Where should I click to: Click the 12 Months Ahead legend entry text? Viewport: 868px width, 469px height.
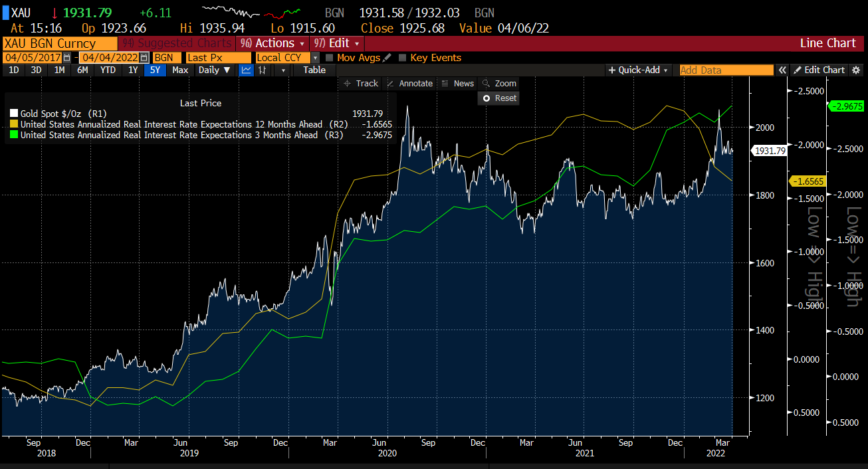pos(185,124)
